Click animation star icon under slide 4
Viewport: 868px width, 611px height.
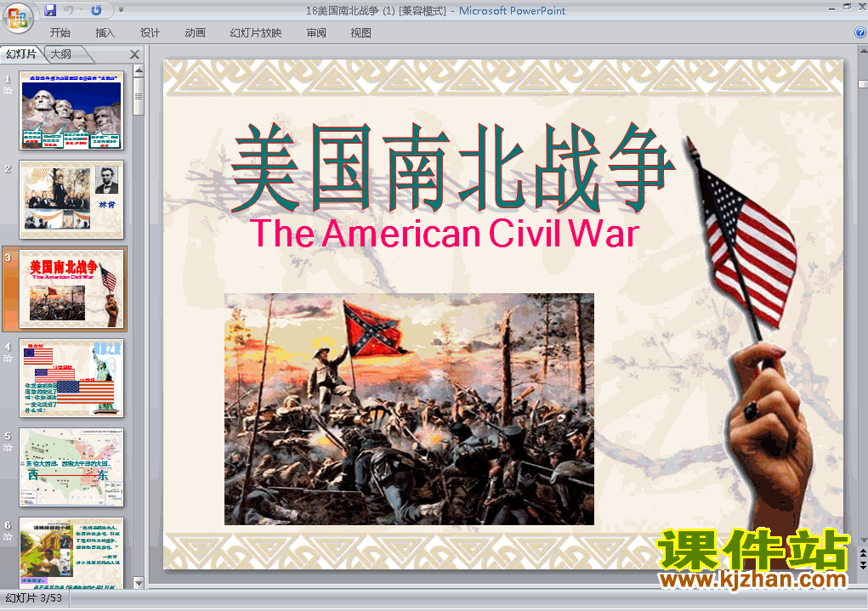(x=8, y=359)
